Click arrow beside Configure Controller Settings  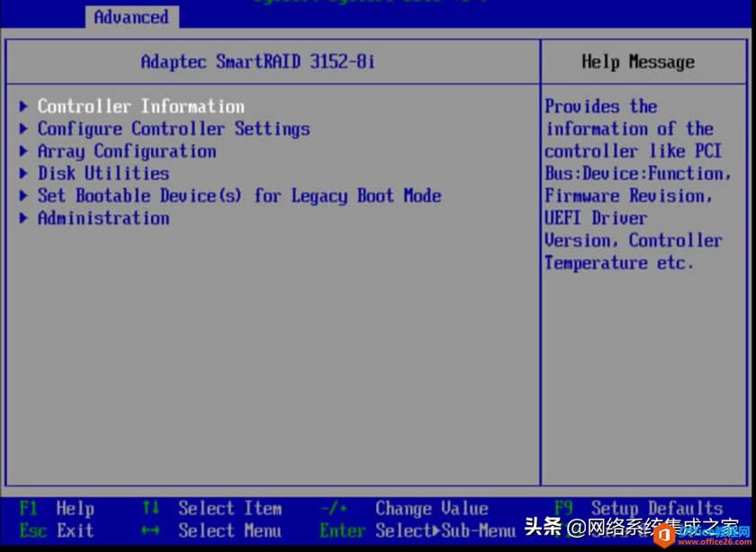[23, 129]
